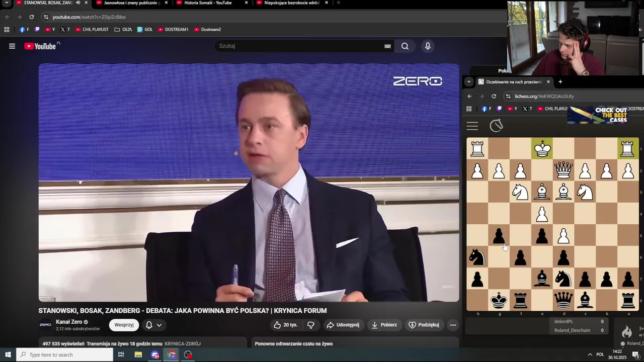Screen dimensions: 644x362
Task: Open the POL language input switcher
Action: (x=600, y=355)
